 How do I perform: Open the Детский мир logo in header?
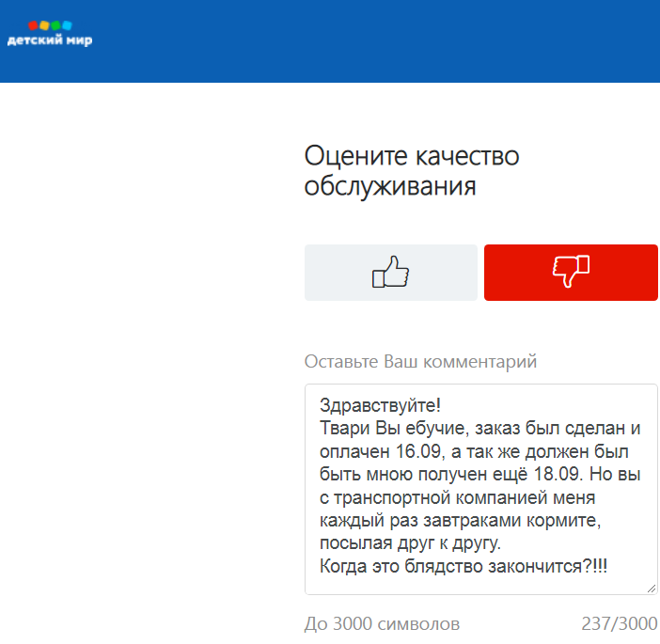pos(49,34)
